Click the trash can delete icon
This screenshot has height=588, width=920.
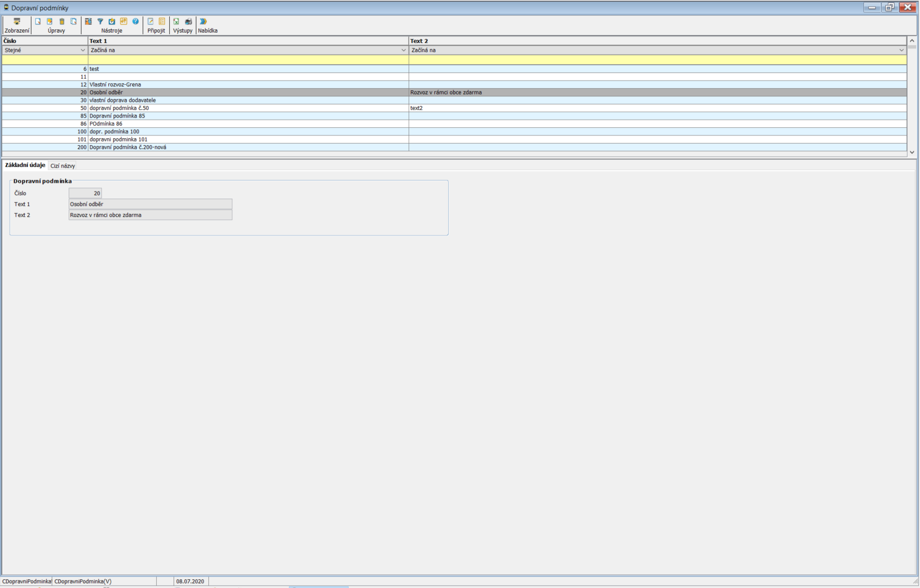pyautogui.click(x=61, y=22)
